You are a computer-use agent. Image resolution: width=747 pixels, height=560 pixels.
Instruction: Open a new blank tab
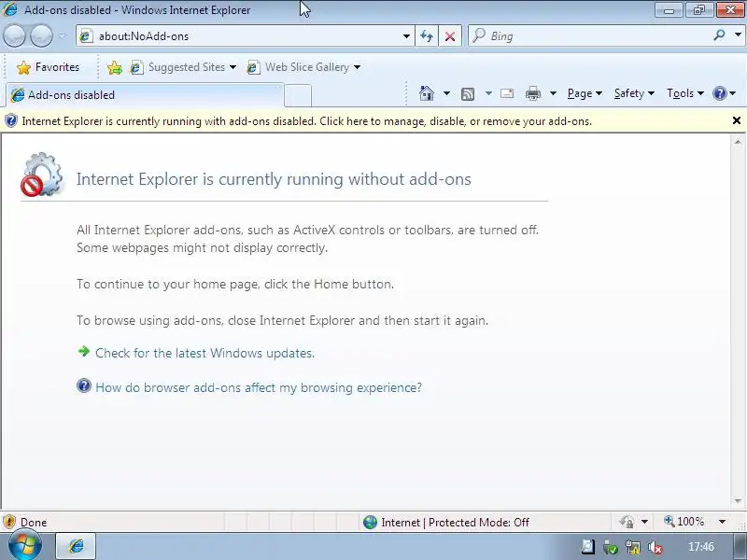[298, 95]
